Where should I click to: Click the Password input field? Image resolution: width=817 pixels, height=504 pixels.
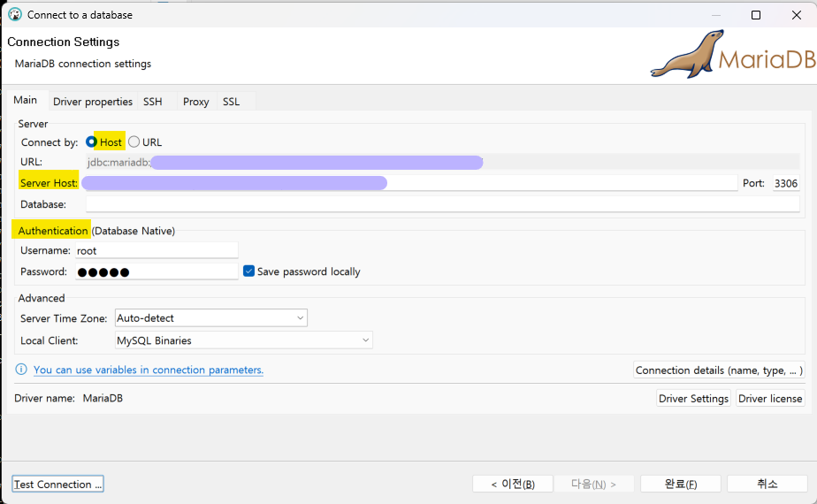click(x=157, y=271)
